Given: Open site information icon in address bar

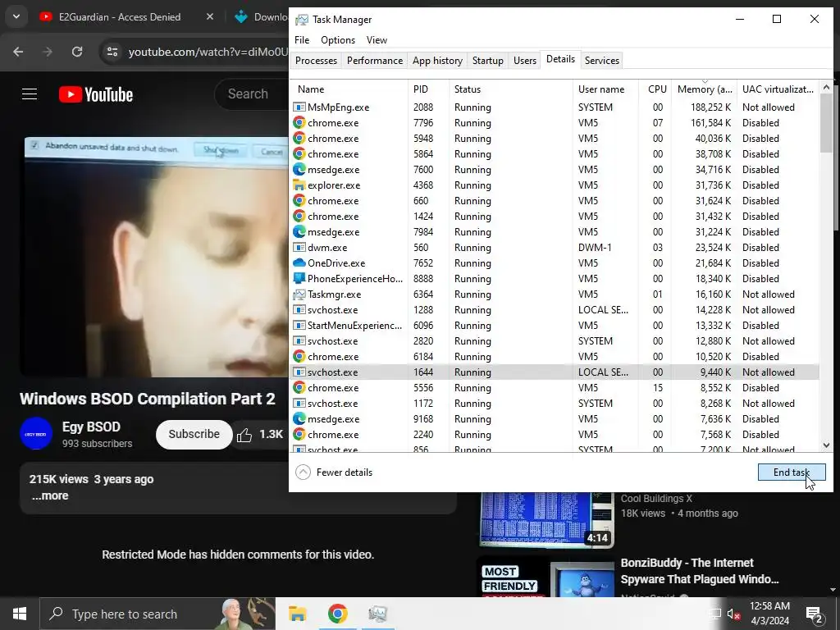Looking at the screenshot, I should (112, 52).
